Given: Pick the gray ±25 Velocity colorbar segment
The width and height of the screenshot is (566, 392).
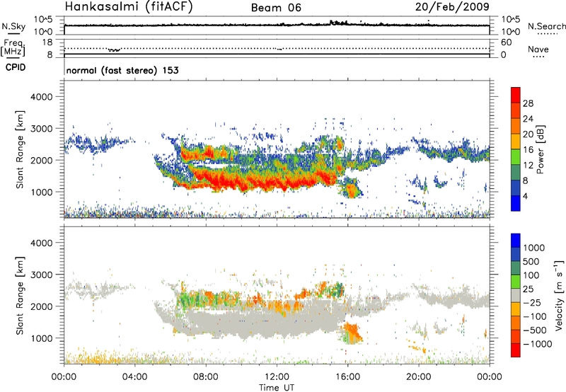Looking at the screenshot, I should 516,296.
